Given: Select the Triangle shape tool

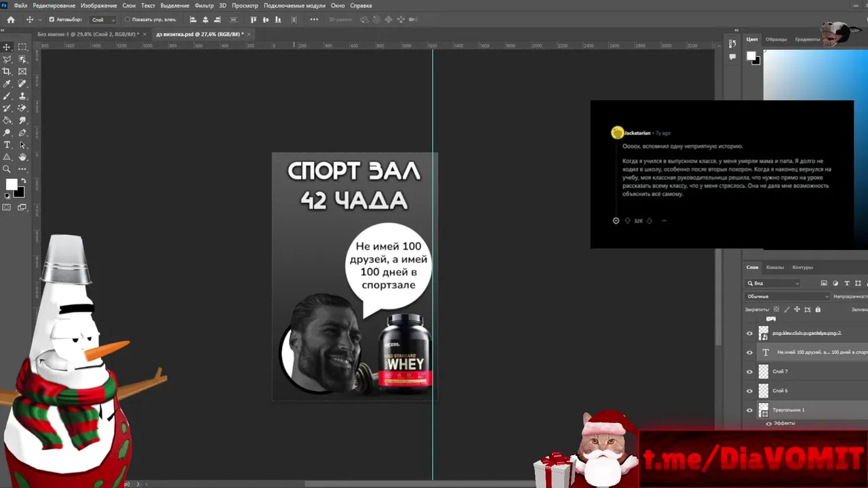Looking at the screenshot, I should tap(7, 157).
